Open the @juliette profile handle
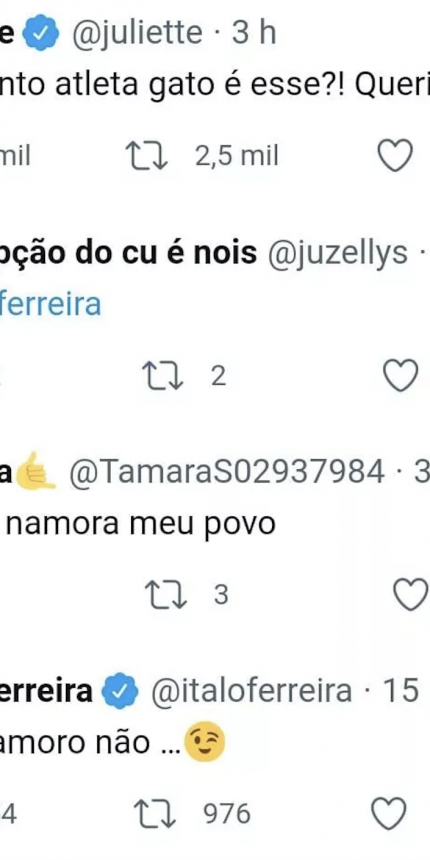The width and height of the screenshot is (430, 860). click(x=137, y=33)
